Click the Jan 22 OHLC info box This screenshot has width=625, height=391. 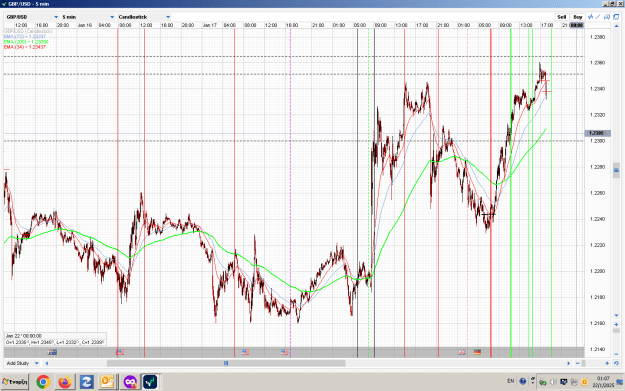click(x=55, y=339)
